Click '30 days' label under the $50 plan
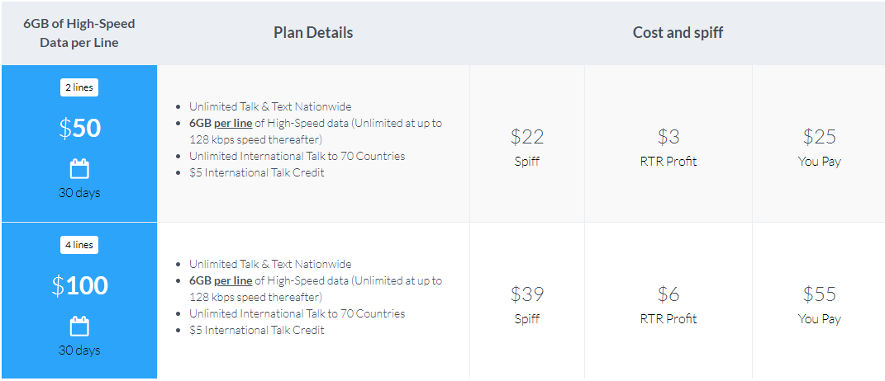The height and width of the screenshot is (381, 885). pyautogui.click(x=79, y=192)
